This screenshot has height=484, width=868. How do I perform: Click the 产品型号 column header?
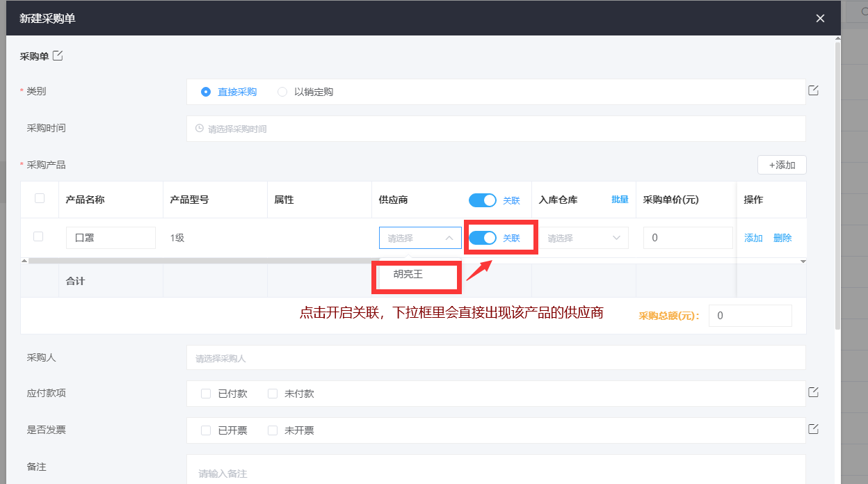(189, 200)
